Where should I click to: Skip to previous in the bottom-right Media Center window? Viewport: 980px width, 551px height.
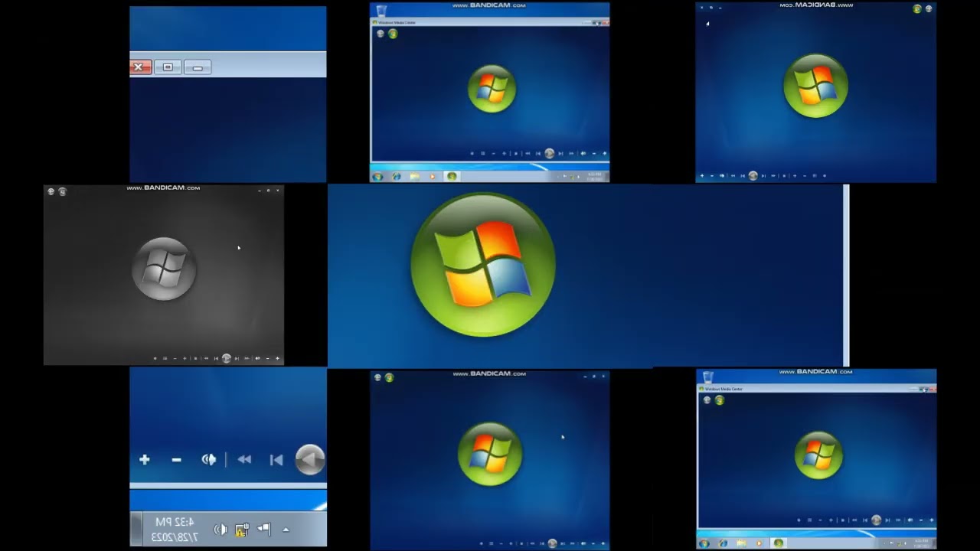tap(865, 520)
